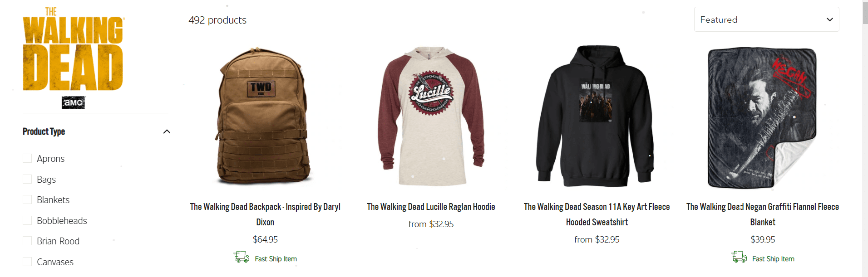Open the Featured sort dropdown

click(x=766, y=19)
